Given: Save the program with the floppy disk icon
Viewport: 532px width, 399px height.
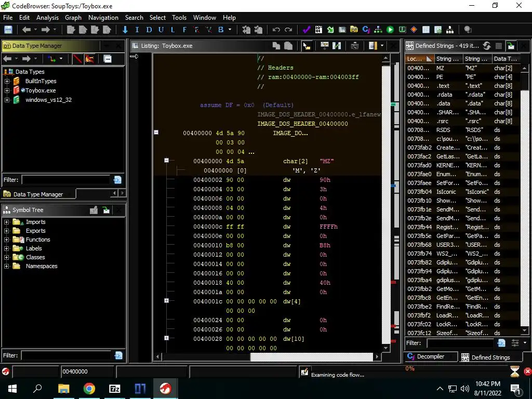Looking at the screenshot, I should point(8,30).
